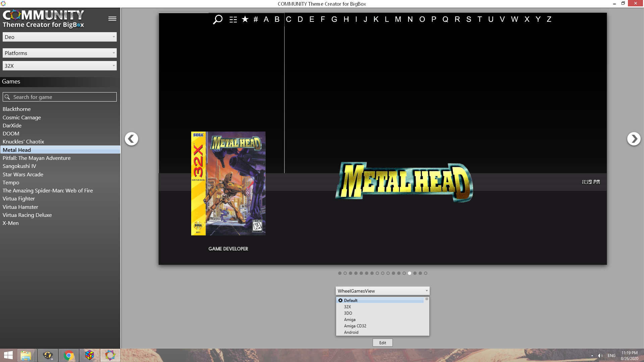644x362 pixels.
Task: Go to next view with right arrow
Action: [x=634, y=139]
